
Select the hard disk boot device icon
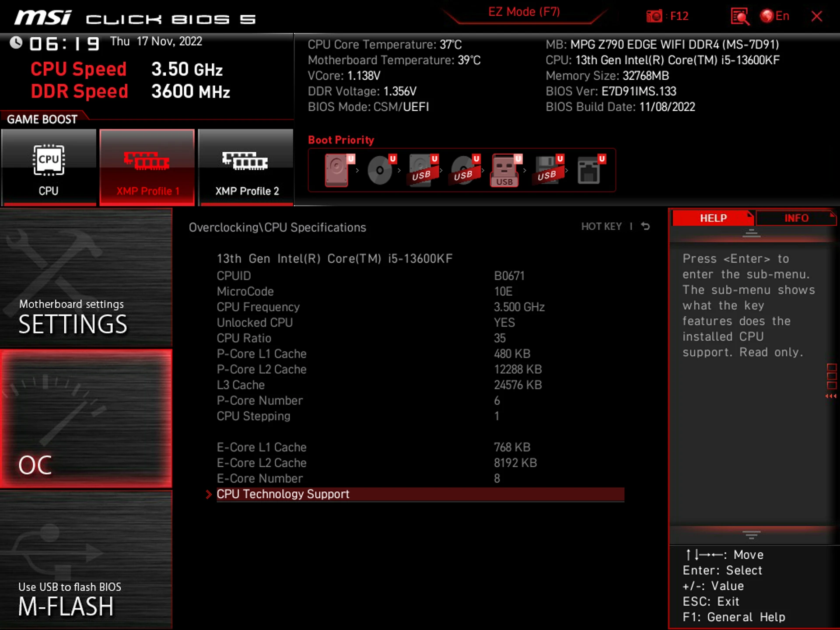[x=339, y=170]
